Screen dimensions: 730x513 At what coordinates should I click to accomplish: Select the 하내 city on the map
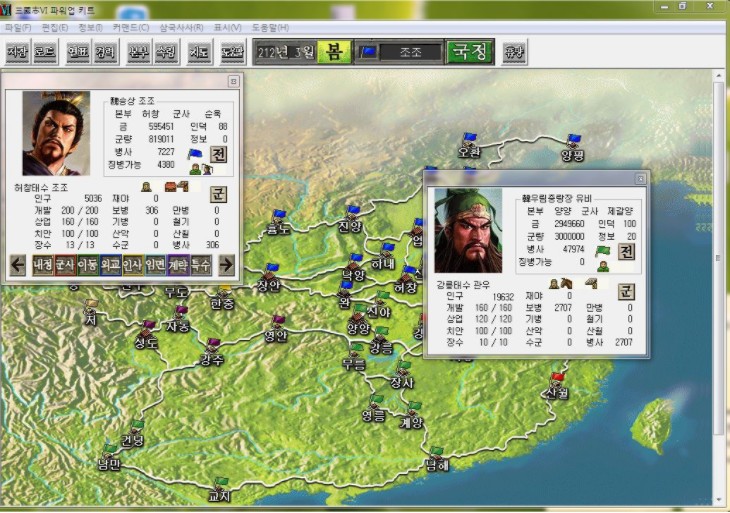(385, 256)
